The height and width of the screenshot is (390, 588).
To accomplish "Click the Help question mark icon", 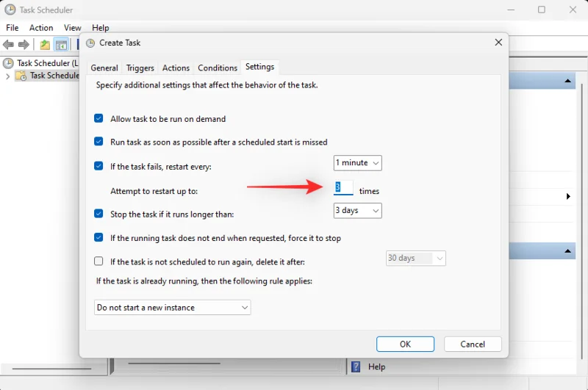I will coord(356,366).
